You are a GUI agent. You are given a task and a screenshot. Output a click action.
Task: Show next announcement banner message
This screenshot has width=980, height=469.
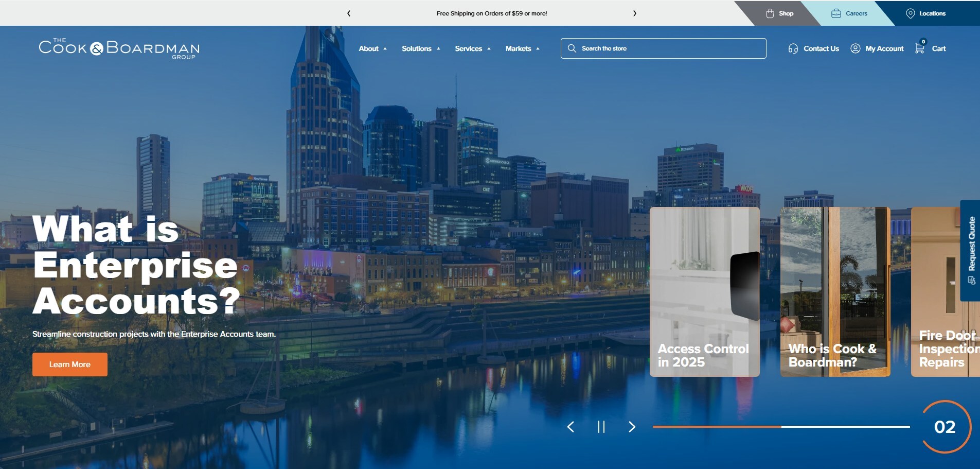point(634,13)
